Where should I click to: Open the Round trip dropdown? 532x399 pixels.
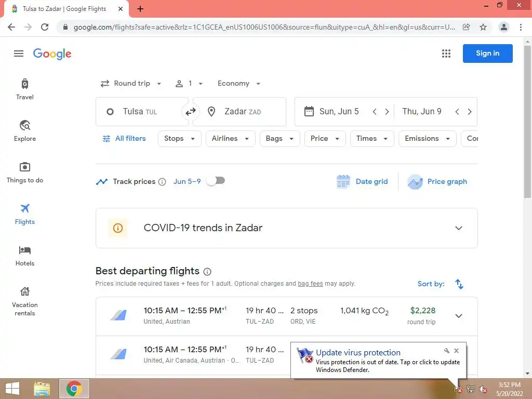click(131, 84)
